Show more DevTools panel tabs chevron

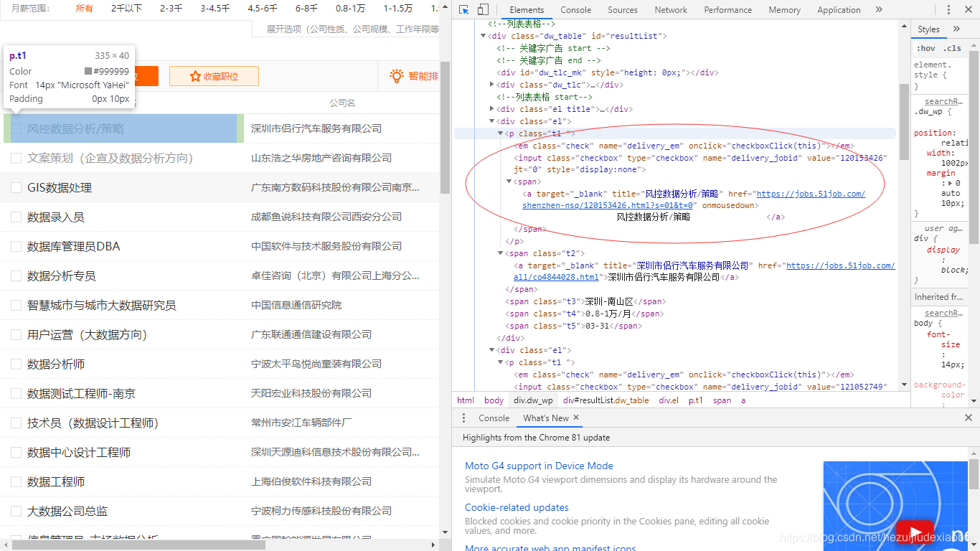(879, 10)
